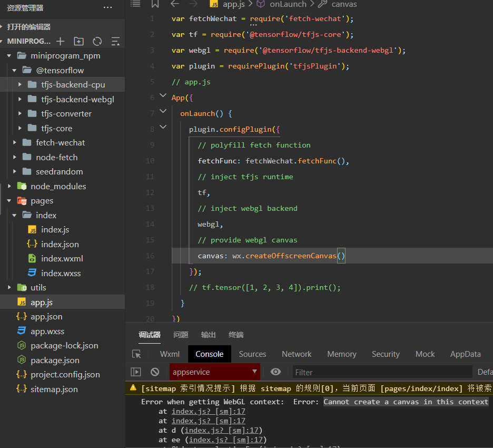Go forward with the right arrow
Screen dimensions: 493x448
point(193,4)
